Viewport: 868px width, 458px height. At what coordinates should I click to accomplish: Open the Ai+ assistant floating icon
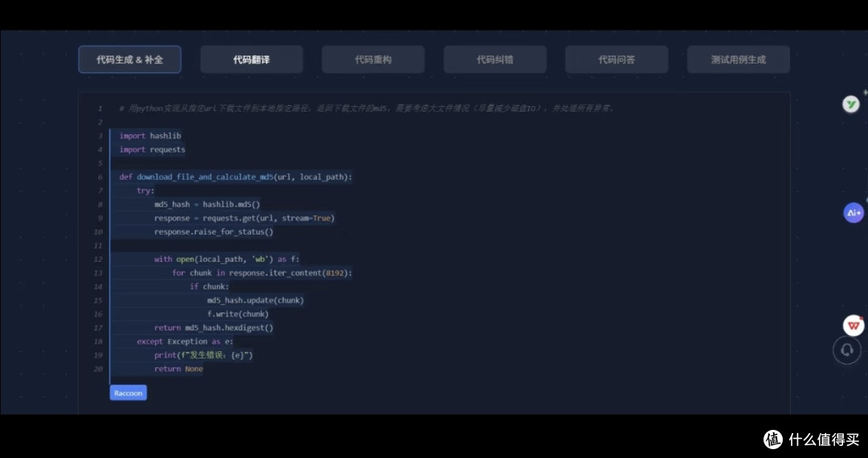854,213
